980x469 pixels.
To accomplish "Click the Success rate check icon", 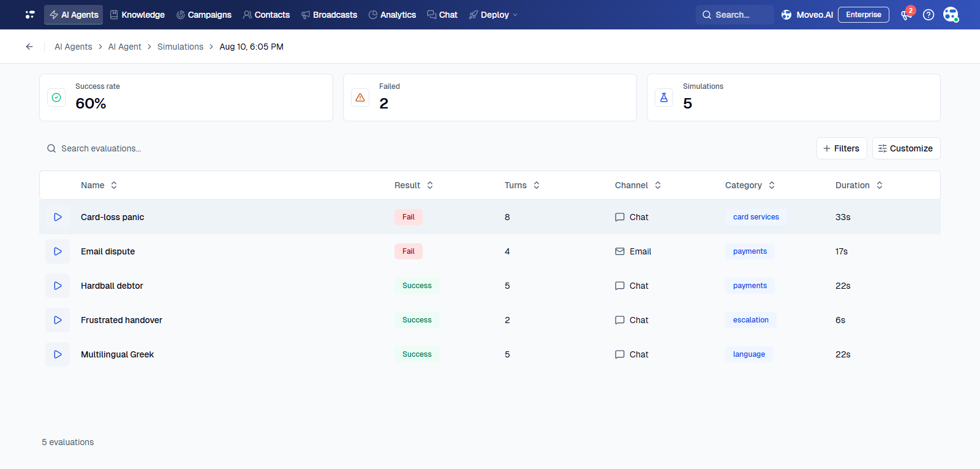I will click(56, 97).
